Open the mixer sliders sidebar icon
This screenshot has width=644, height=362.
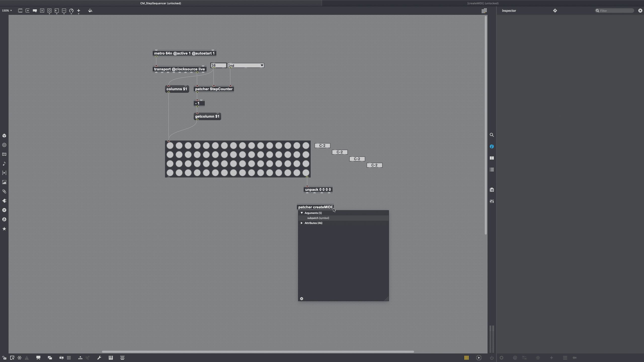[492, 201]
